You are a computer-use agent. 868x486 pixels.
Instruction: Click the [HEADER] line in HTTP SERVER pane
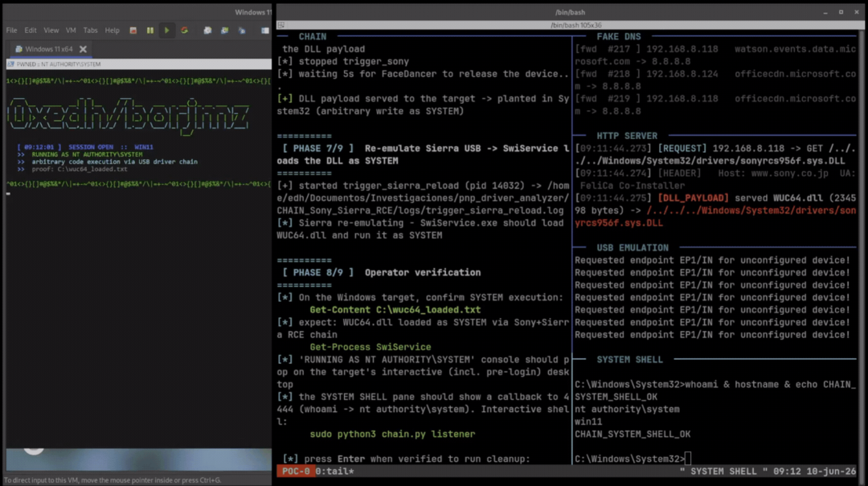[715, 179]
